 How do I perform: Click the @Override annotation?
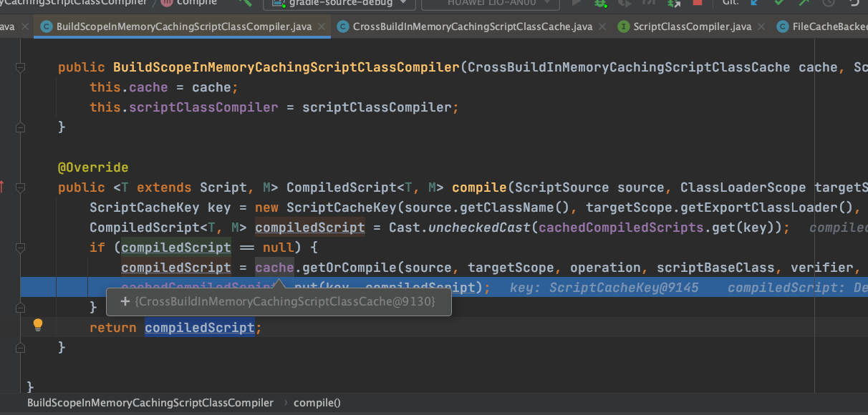point(93,167)
